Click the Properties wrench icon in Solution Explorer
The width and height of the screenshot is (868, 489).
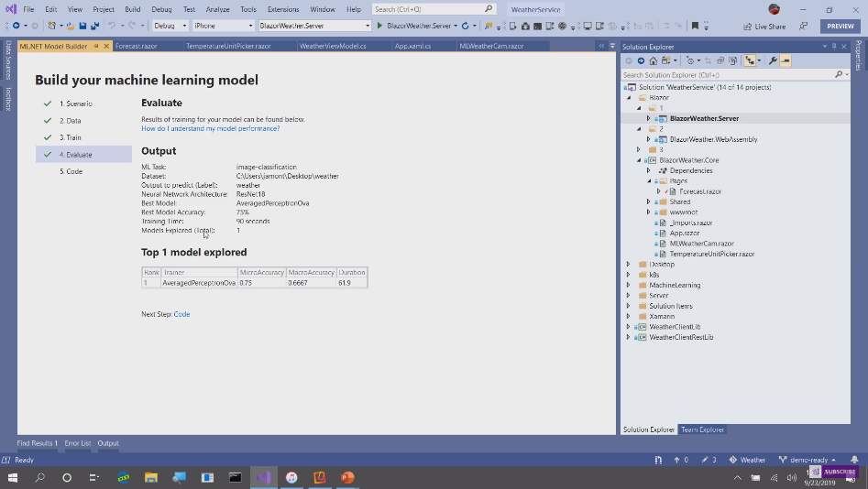[773, 60]
